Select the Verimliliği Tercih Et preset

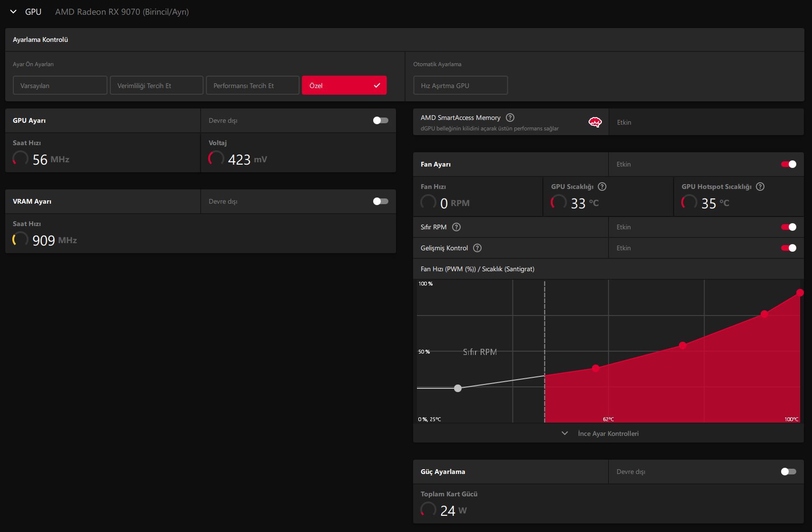156,85
